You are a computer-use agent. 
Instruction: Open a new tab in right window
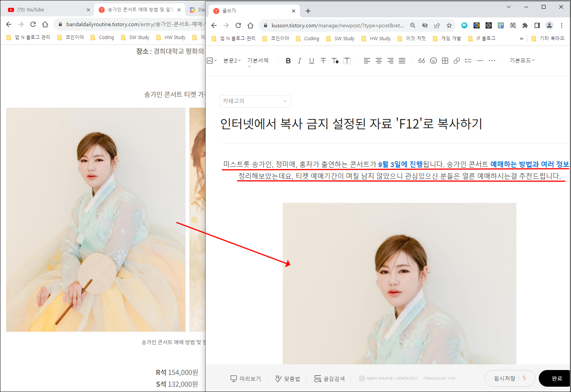coord(308,11)
